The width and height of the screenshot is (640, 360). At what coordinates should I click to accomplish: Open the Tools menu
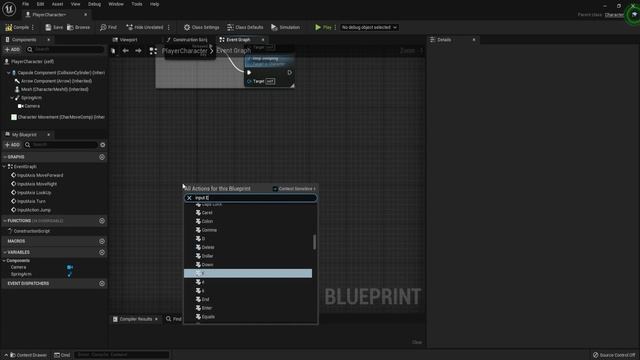coord(137,4)
